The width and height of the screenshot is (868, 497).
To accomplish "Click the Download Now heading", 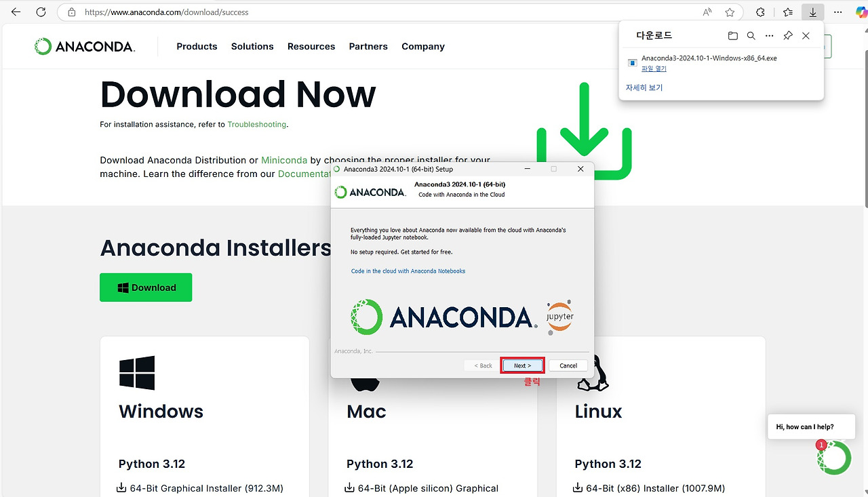I will pyautogui.click(x=238, y=94).
